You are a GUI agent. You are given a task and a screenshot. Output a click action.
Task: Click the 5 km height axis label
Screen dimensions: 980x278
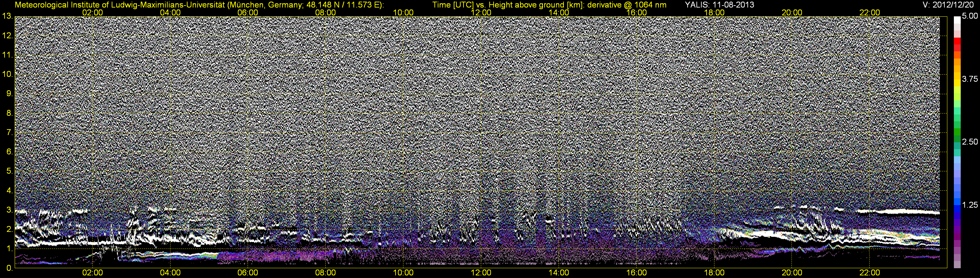tap(9, 171)
